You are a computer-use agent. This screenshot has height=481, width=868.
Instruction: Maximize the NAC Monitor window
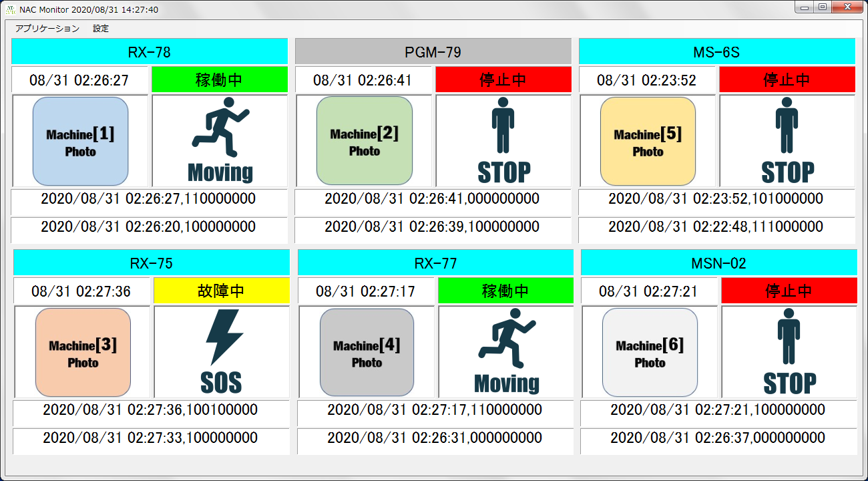(822, 7)
